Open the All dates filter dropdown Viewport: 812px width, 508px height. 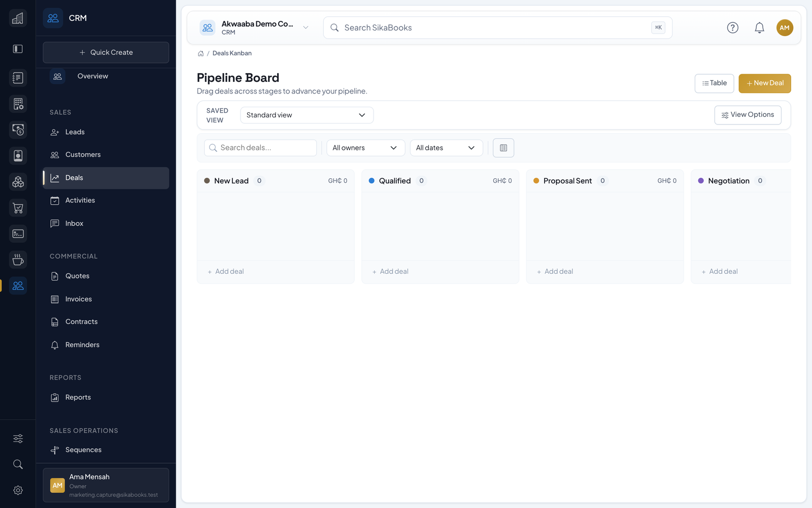tap(446, 148)
